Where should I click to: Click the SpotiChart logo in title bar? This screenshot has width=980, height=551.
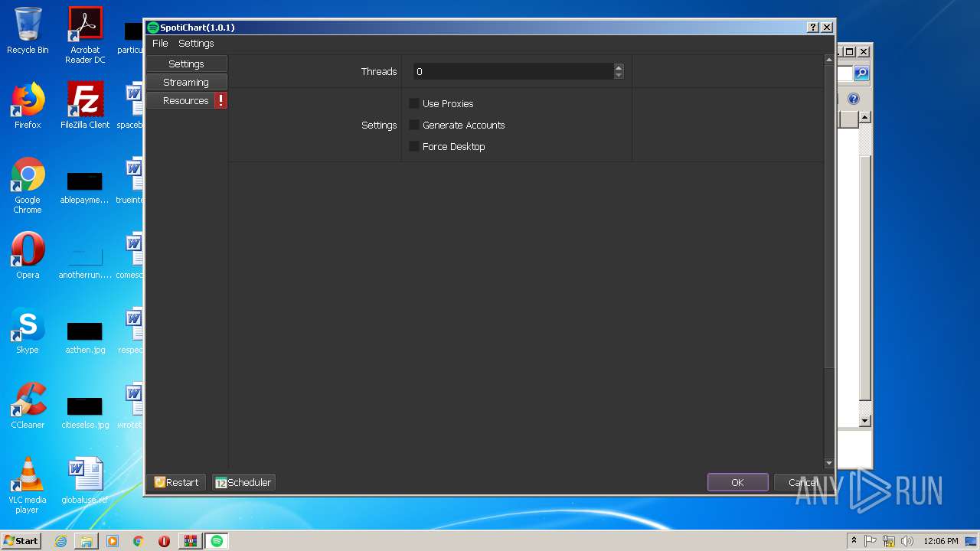[x=153, y=28]
